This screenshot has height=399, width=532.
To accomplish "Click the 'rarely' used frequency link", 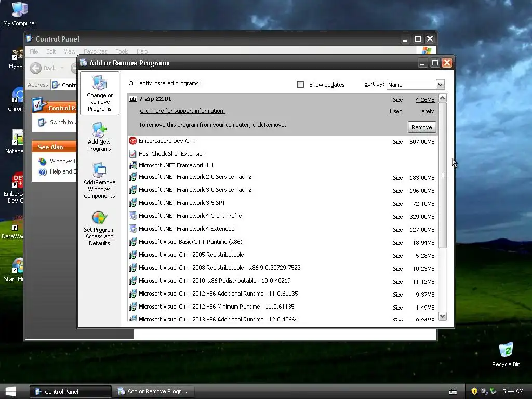I will pos(427,111).
